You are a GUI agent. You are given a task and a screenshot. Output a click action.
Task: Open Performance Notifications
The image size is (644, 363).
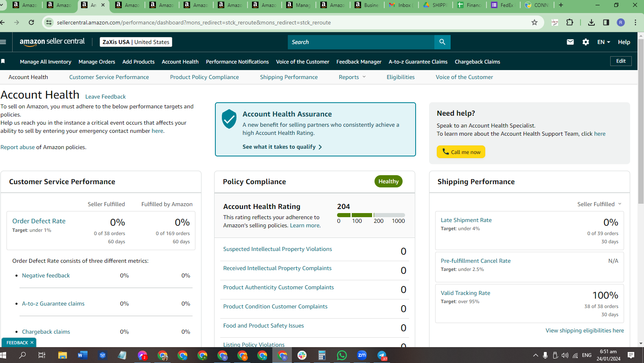[237, 62]
